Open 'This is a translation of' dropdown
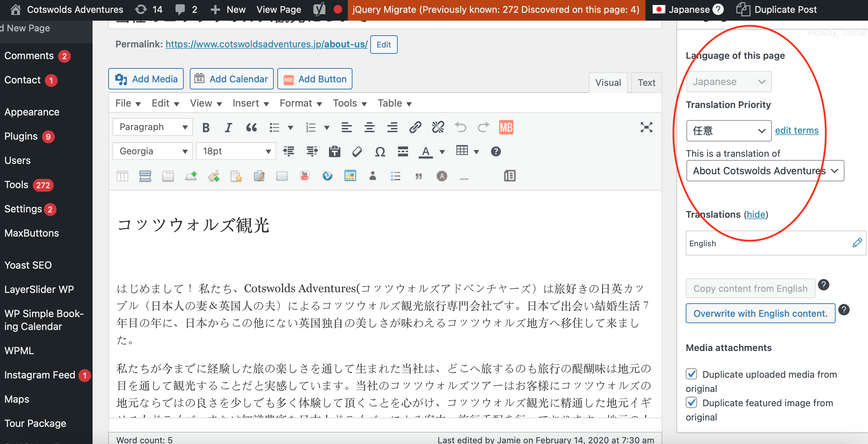This screenshot has width=868, height=444. tap(765, 171)
